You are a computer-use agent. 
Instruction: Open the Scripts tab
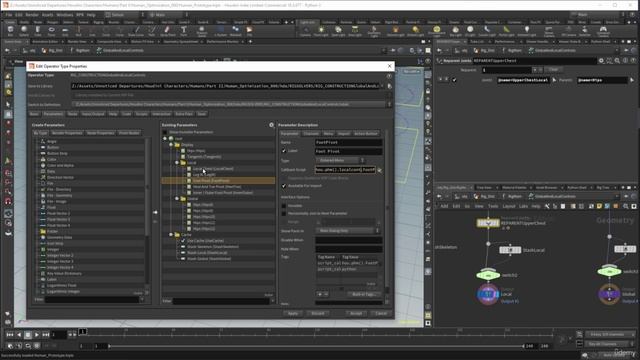[142, 114]
